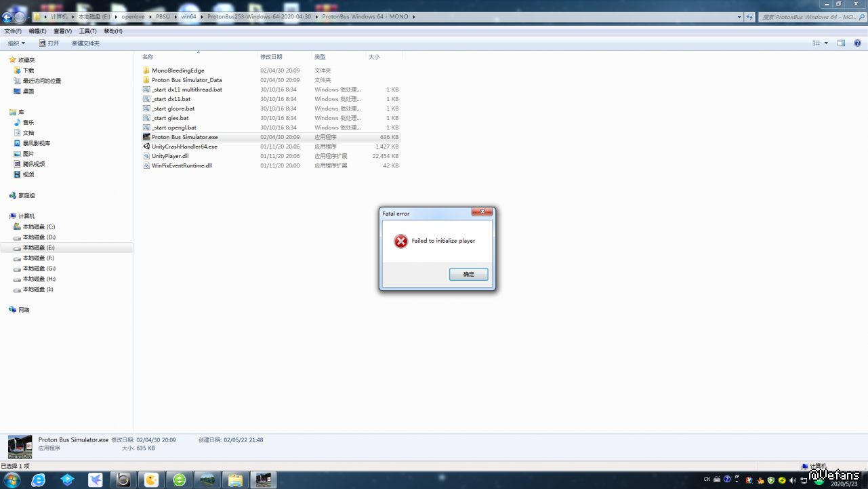Screen dimensions: 868x489
Task: Click the green shield security tray icon
Action: pos(771,480)
